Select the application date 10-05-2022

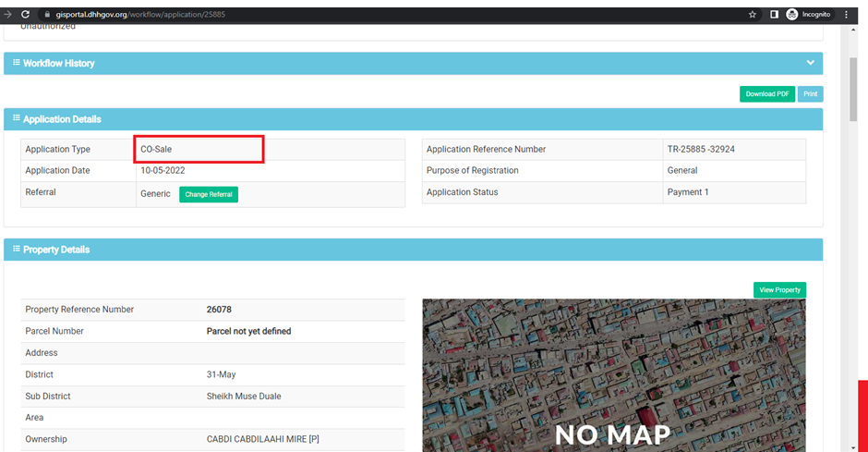163,171
